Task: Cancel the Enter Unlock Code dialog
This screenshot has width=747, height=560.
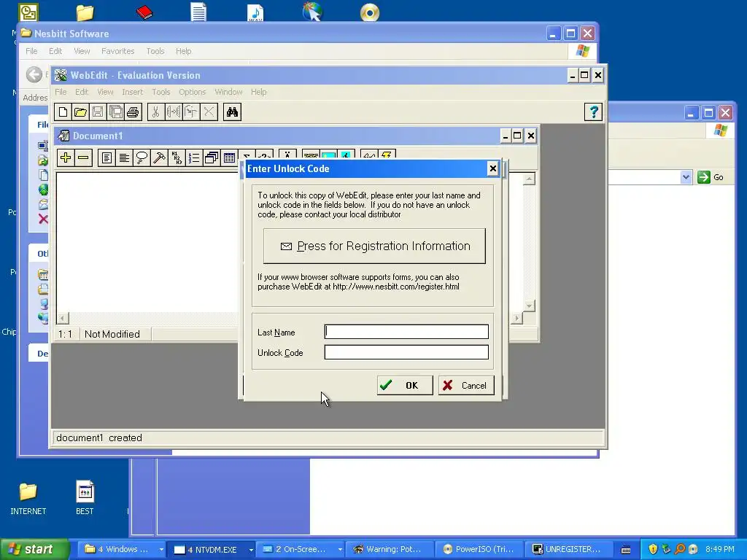Action: [466, 385]
